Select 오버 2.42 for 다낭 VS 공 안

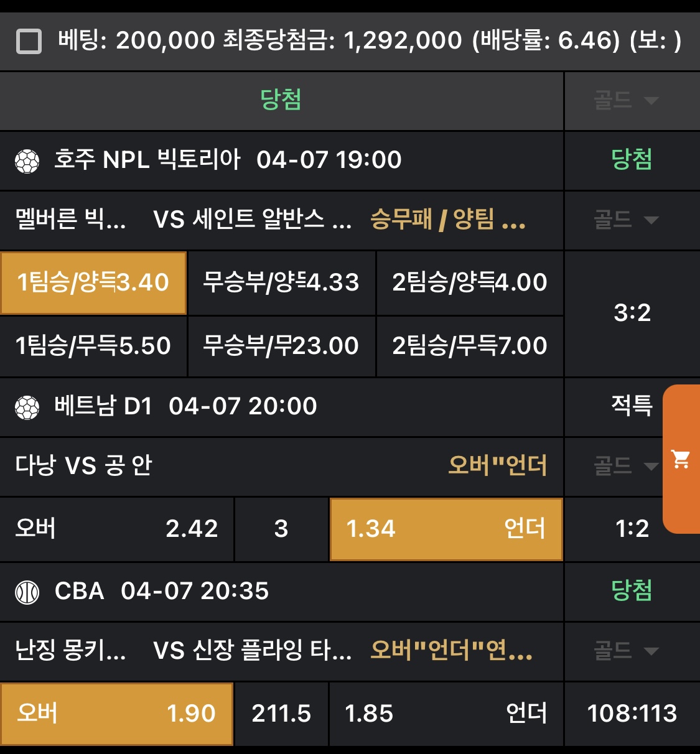(x=117, y=529)
